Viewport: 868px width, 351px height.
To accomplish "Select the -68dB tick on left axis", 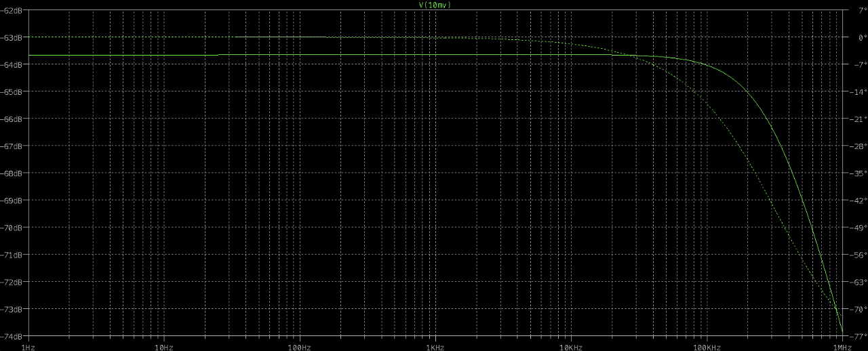I will [x=11, y=173].
